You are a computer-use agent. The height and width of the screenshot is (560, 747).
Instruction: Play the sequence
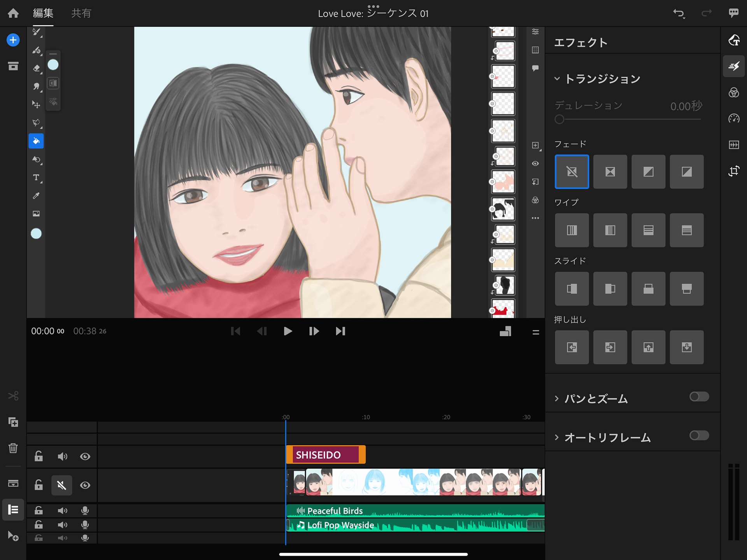tap(288, 331)
